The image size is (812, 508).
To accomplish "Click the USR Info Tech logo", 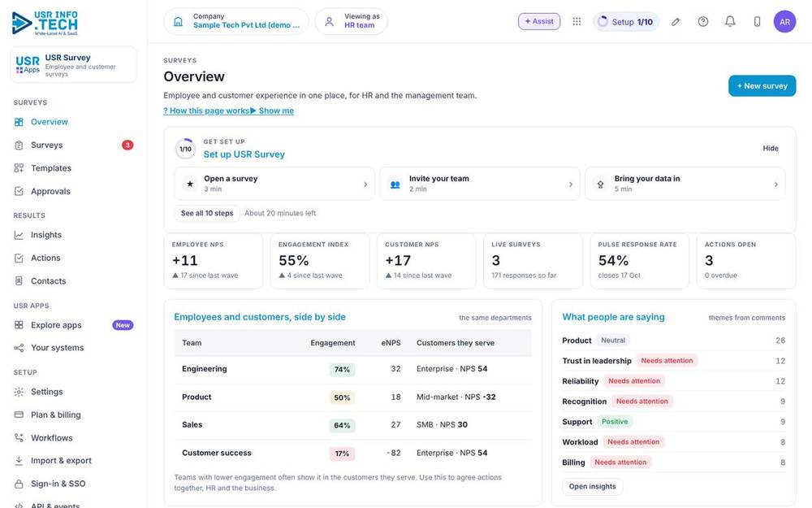I will click(x=45, y=24).
